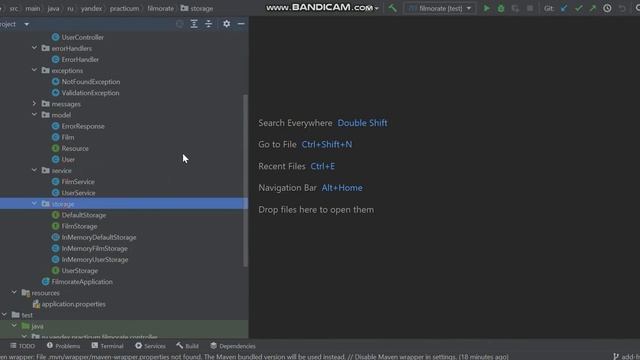Click Git update project arrow
Viewport: 640px width, 360px height.
pyautogui.click(x=564, y=8)
